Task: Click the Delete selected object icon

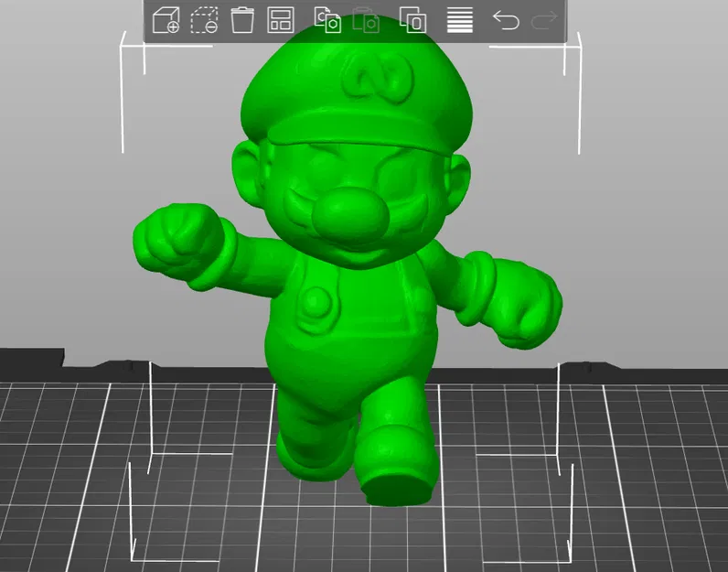Action: [x=204, y=20]
